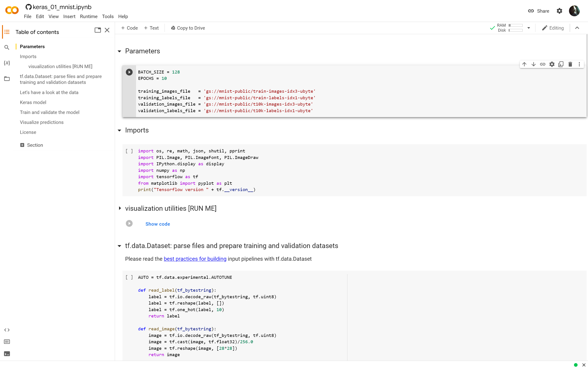
Task: Click the AUTO cell run bracket
Action: (129, 277)
